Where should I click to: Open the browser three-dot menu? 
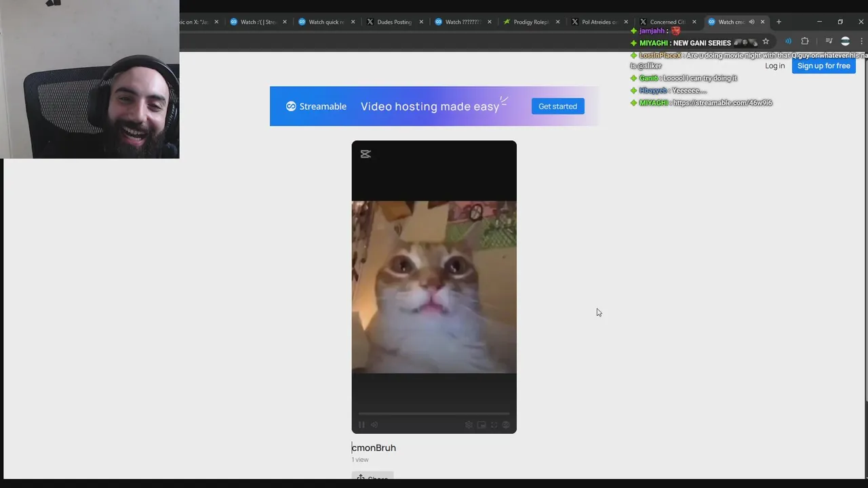coord(861,41)
